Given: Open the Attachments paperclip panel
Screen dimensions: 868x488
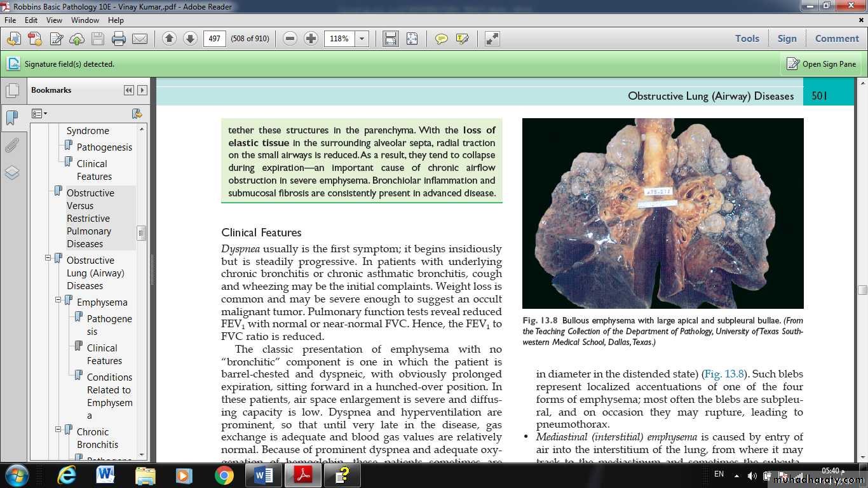Looking at the screenshot, I should point(12,146).
